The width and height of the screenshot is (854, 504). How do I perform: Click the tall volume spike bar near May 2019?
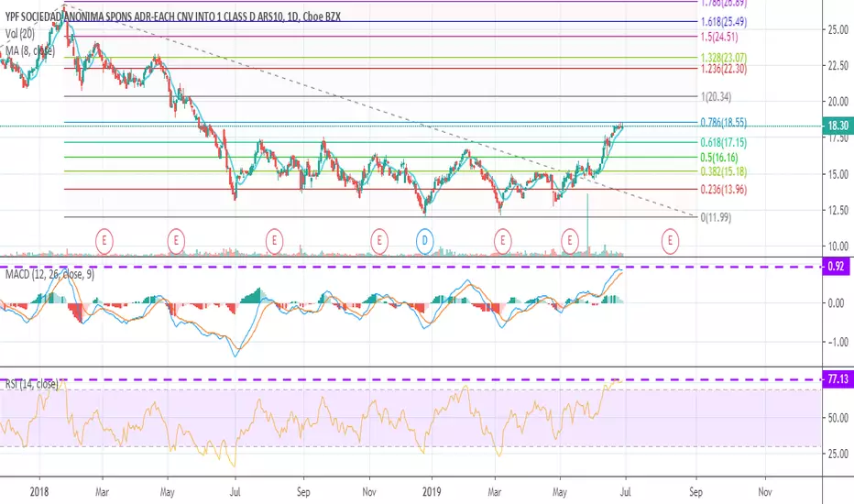point(587,225)
